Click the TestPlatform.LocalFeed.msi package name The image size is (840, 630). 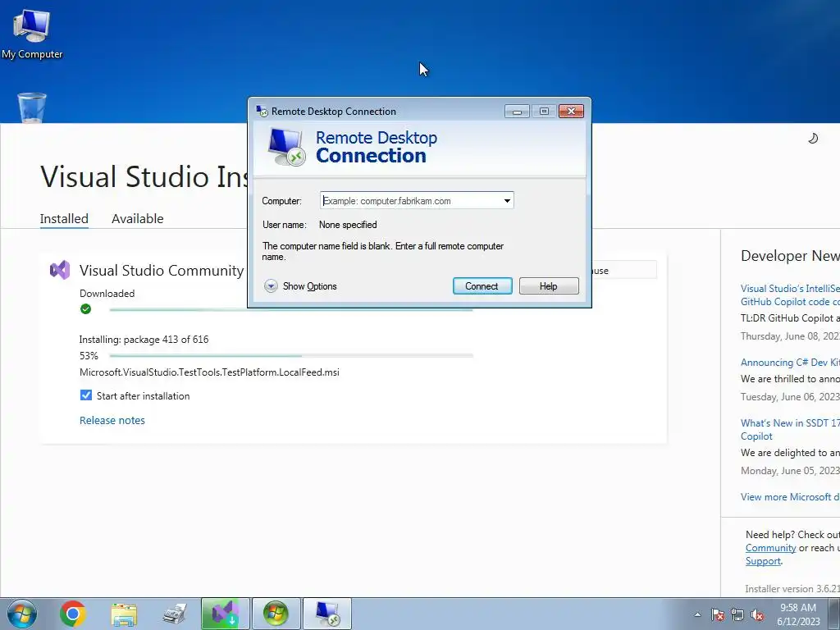(x=209, y=372)
